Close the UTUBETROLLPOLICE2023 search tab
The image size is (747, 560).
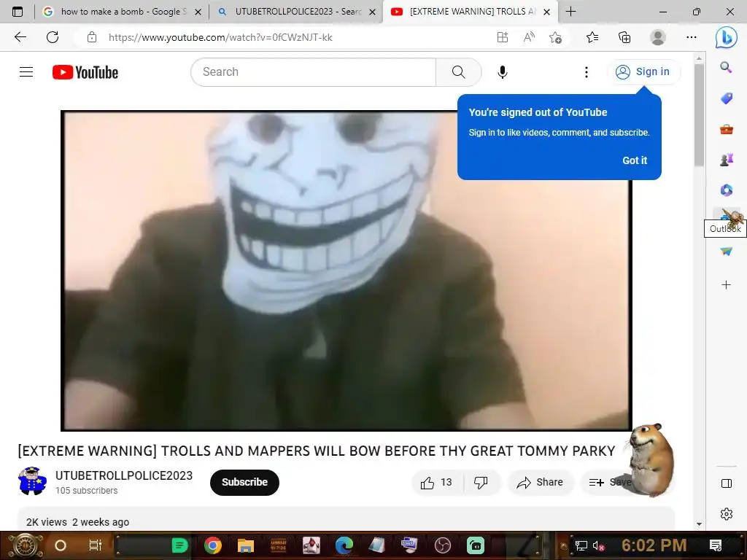(373, 12)
